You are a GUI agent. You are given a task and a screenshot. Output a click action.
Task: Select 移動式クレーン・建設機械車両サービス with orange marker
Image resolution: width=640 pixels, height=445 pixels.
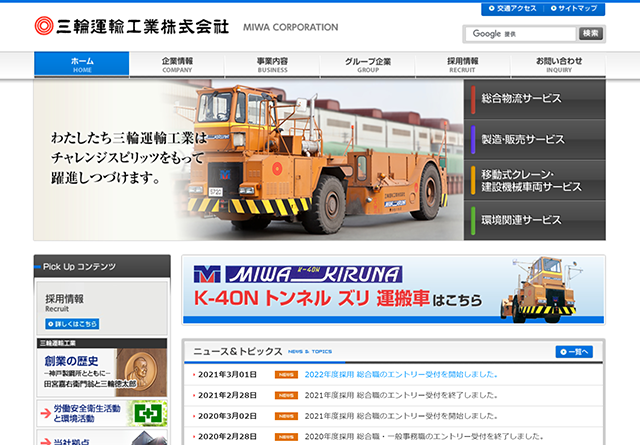[x=535, y=180]
